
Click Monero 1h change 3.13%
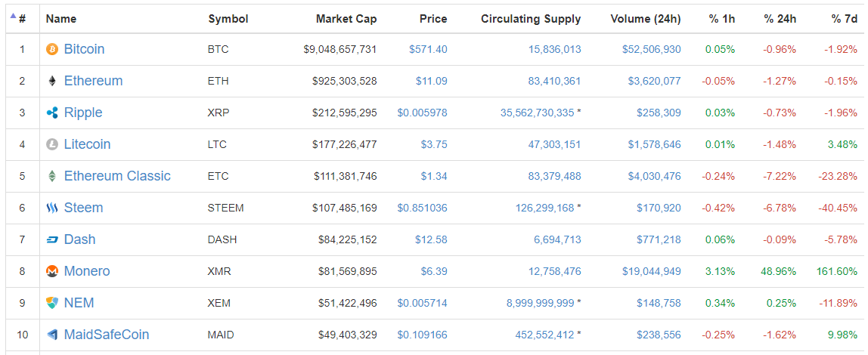pos(722,271)
